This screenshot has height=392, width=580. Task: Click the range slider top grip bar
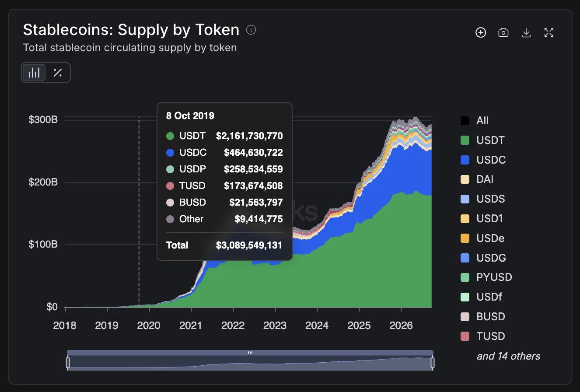pos(250,352)
